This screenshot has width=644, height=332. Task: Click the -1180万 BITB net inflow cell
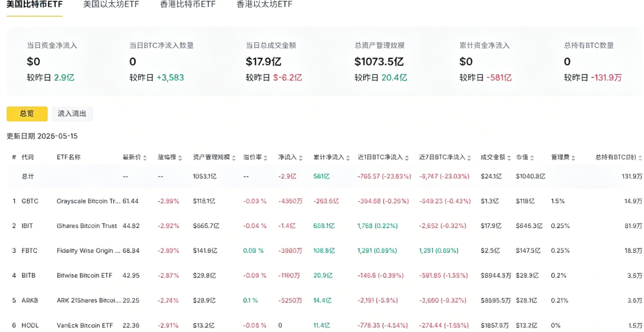(289, 275)
